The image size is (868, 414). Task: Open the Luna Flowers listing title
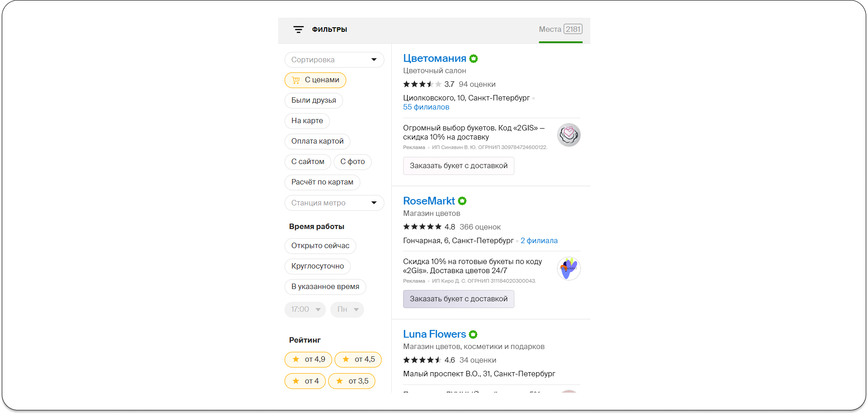pos(434,334)
